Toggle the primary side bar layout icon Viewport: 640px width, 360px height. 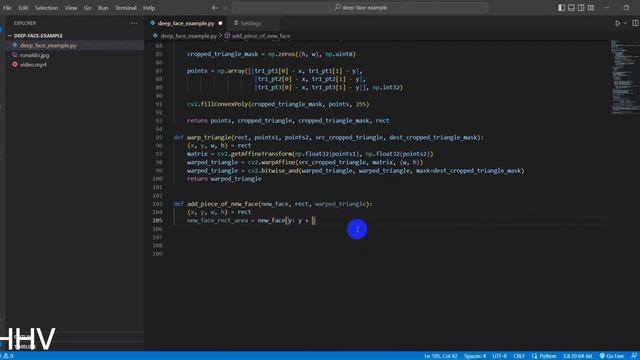click(562, 8)
